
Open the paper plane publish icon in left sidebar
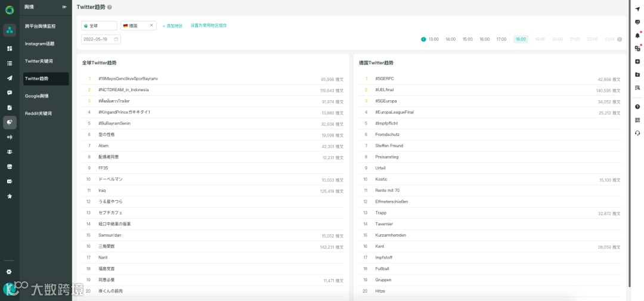tap(10, 78)
